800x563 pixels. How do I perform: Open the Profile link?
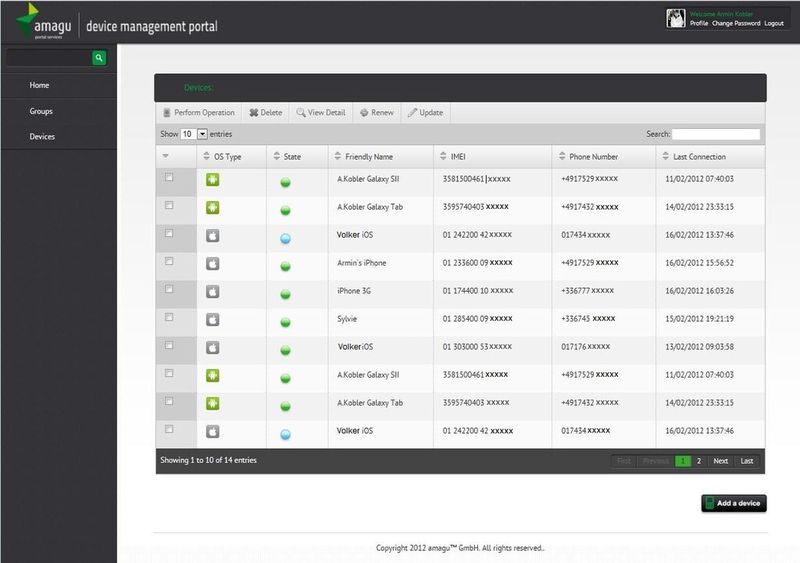point(698,23)
